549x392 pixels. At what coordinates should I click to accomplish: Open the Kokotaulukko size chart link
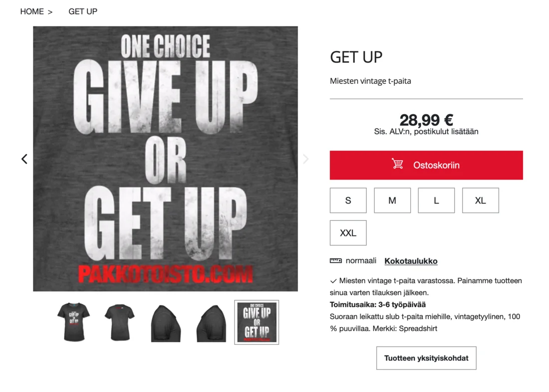point(411,261)
